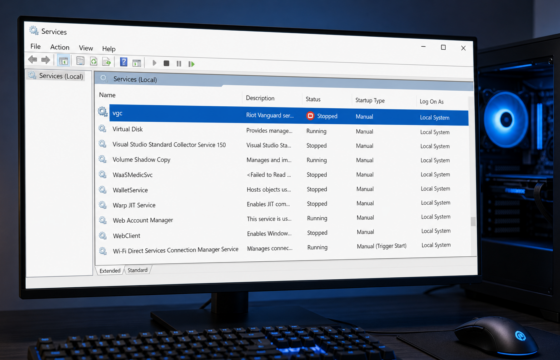Click the 'Provides manage...' description cell
Image resolution: width=560 pixels, height=360 pixels.
click(269, 131)
